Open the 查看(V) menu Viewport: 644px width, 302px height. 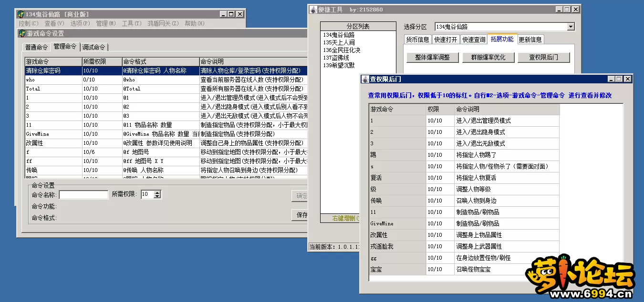[x=54, y=23]
